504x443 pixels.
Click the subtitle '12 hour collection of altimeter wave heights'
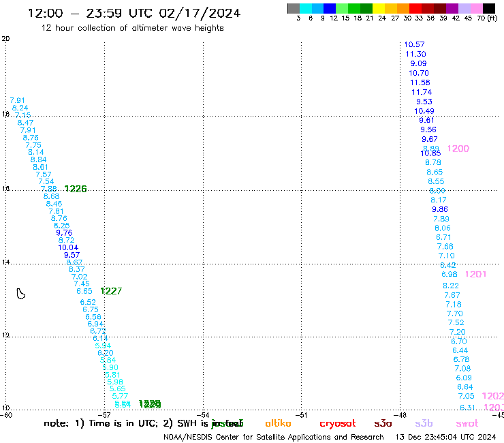click(132, 28)
